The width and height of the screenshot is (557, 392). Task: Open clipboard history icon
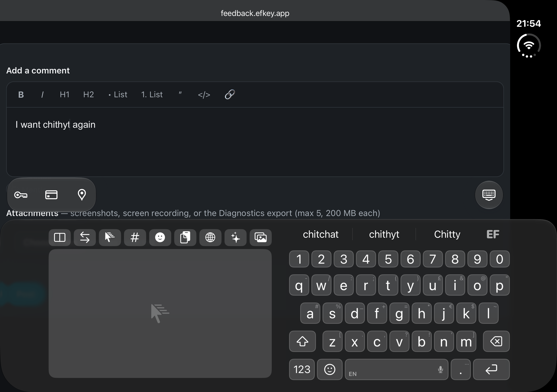click(x=185, y=237)
